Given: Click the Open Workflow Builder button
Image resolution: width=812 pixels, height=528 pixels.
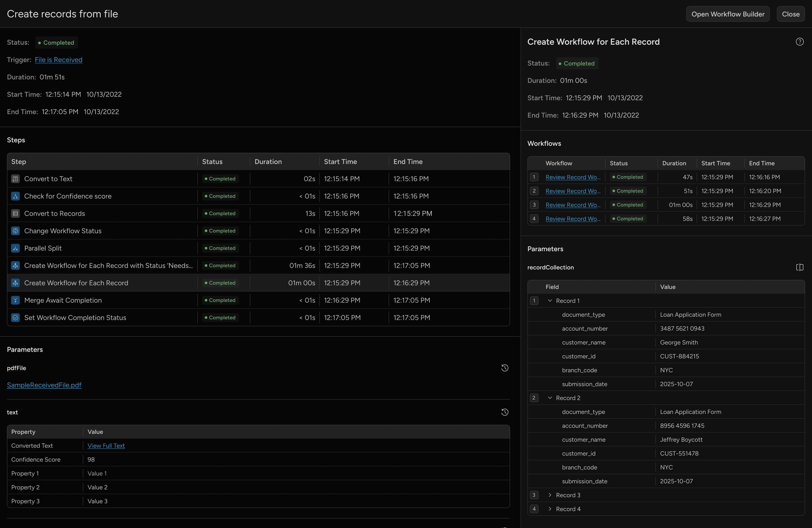Looking at the screenshot, I should coord(728,14).
